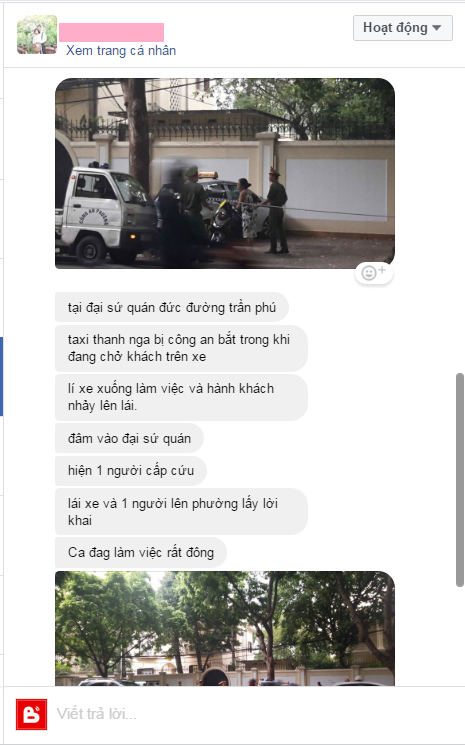Click the arrow on Hoạt động button
Screen dimensions: 465x745
[x=437, y=28]
